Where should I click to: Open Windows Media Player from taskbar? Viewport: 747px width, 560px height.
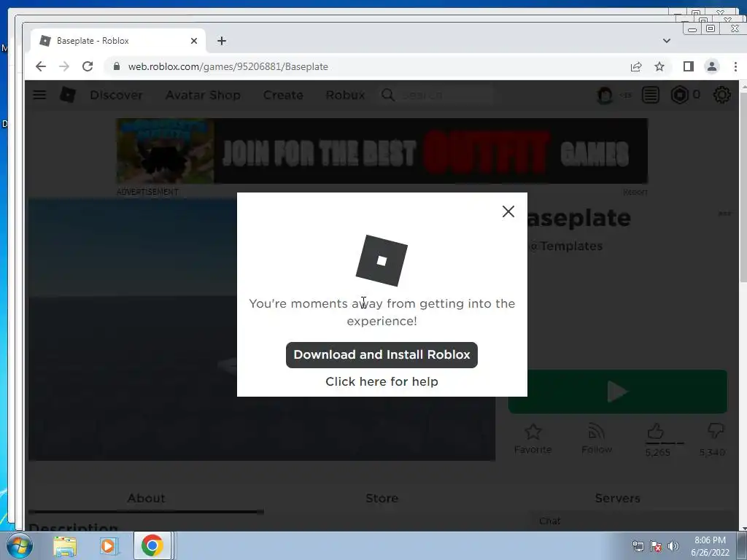[108, 545]
